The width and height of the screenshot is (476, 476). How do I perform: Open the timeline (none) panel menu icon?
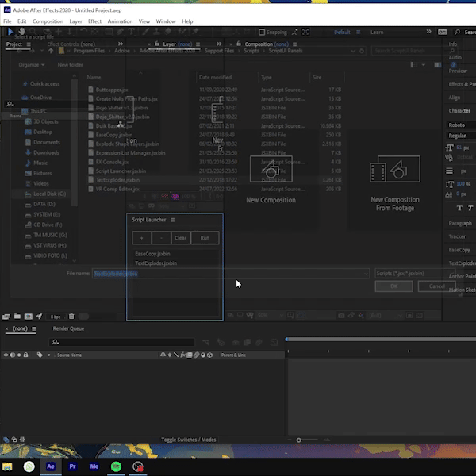(34, 328)
